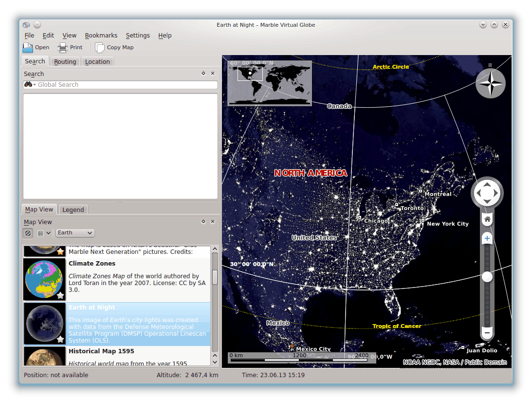The width and height of the screenshot is (532, 403).
Task: Close the Map View panel
Action: [x=213, y=222]
